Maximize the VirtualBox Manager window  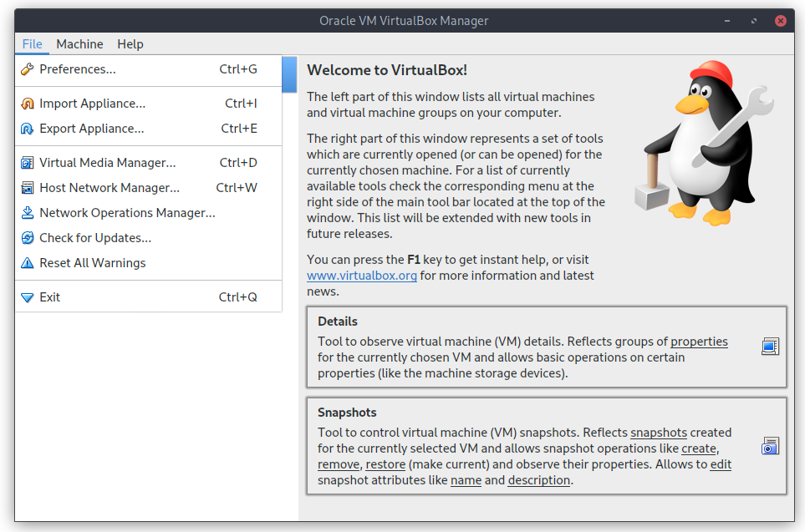coord(754,21)
